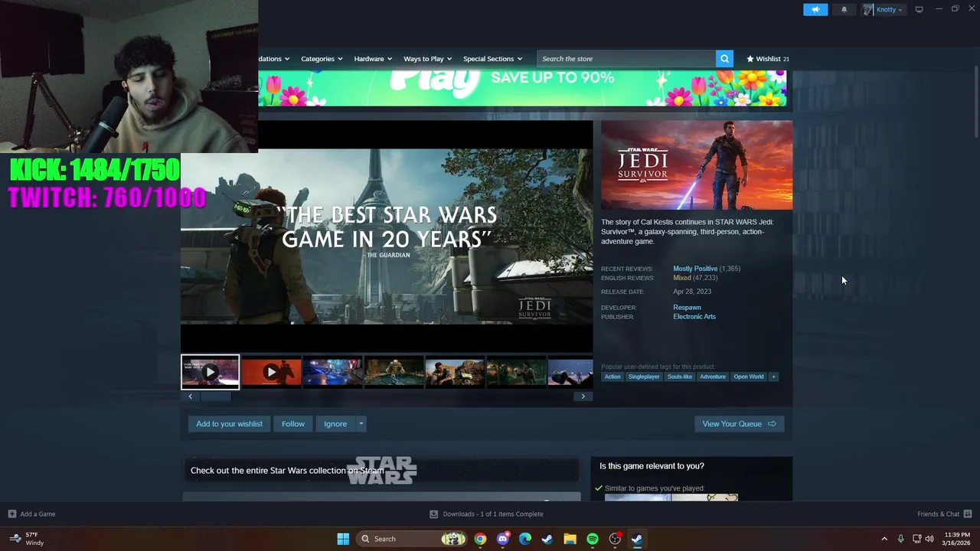Switch to Big Picture mode monitor icon
The height and width of the screenshot is (551, 980).
(919, 9)
